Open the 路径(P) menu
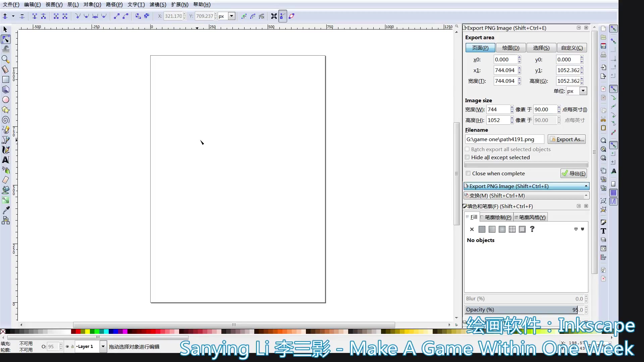The width and height of the screenshot is (644, 362). 114,4
